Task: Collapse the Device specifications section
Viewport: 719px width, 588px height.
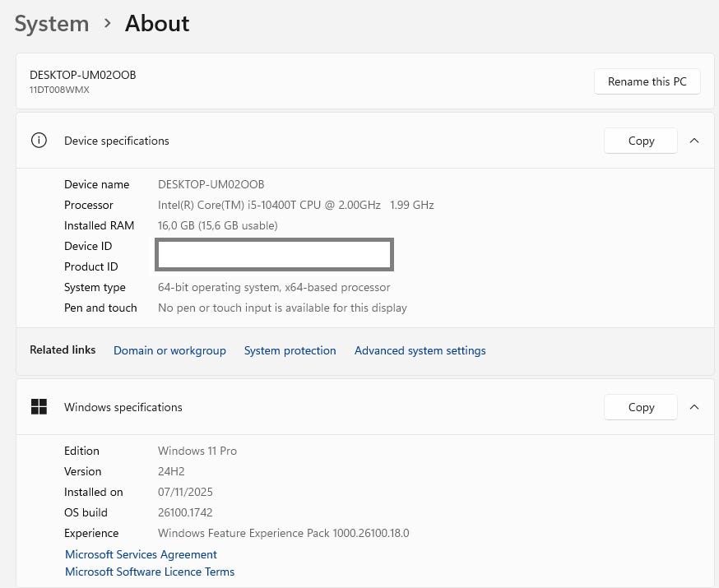Action: coord(694,141)
